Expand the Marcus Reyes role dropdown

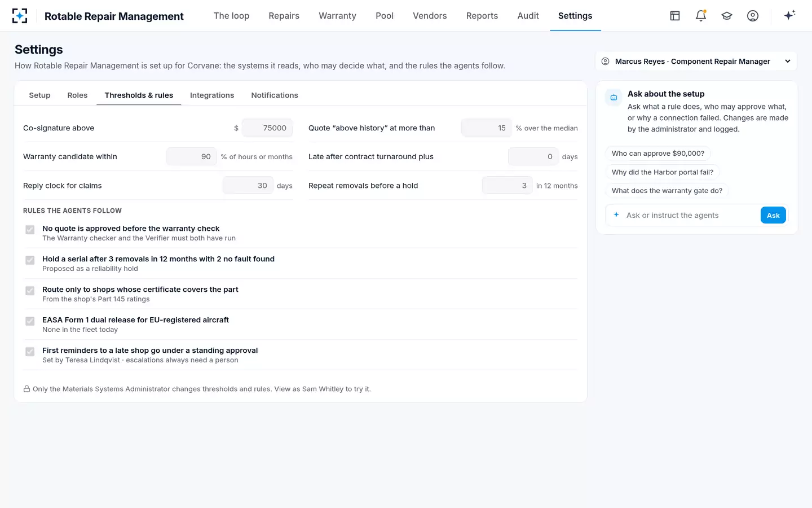[696, 62]
